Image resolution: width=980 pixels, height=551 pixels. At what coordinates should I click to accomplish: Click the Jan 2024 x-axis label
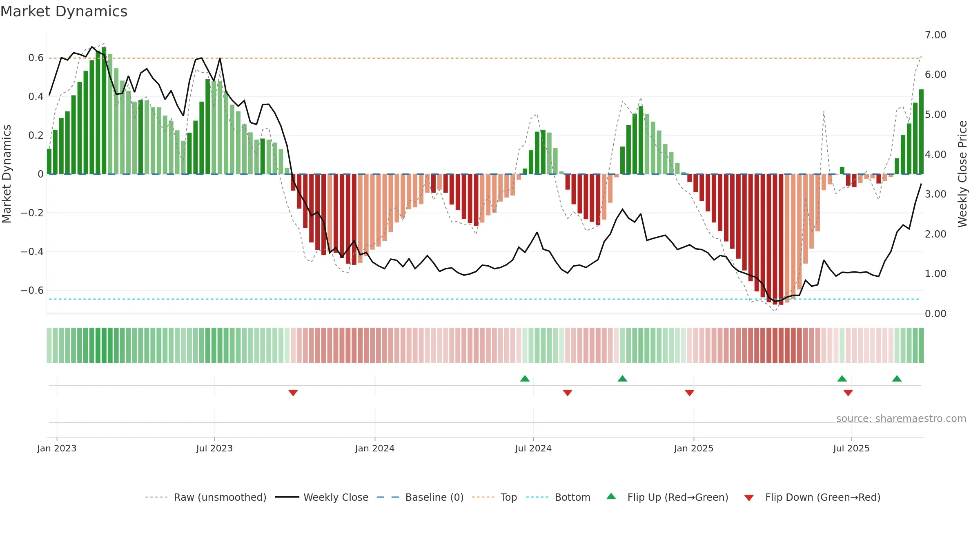click(375, 448)
